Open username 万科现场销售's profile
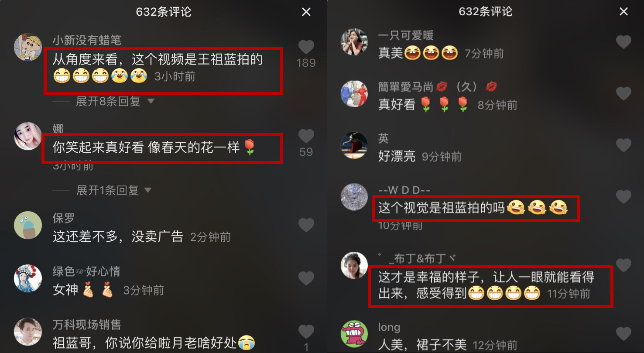This screenshot has width=644, height=353. pyautogui.click(x=87, y=325)
